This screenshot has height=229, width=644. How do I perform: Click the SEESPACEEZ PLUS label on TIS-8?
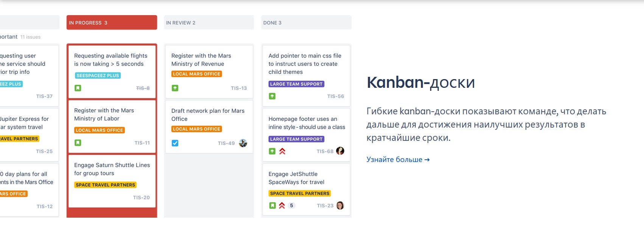(98, 76)
